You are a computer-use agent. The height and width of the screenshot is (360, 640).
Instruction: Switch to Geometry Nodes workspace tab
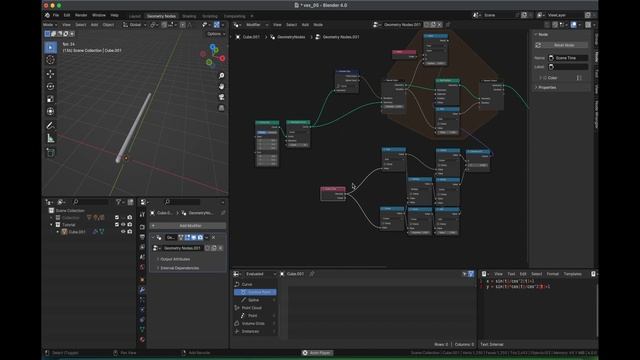coord(161,16)
